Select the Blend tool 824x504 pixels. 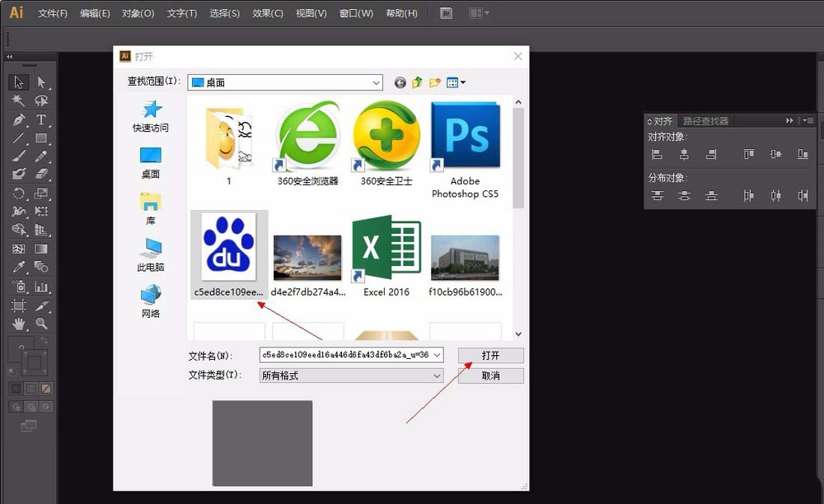[41, 267]
